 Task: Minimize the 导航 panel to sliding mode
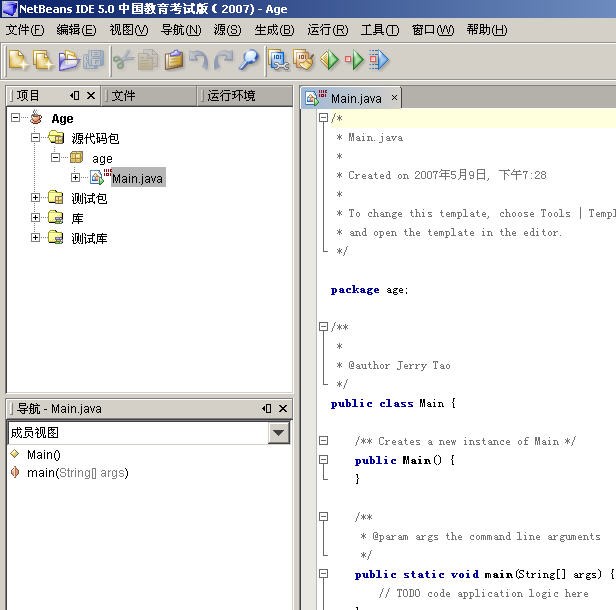coord(267,408)
